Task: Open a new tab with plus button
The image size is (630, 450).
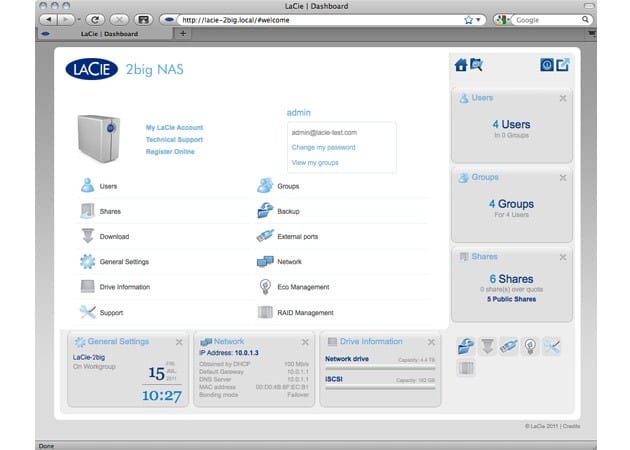Action: pos(183,34)
